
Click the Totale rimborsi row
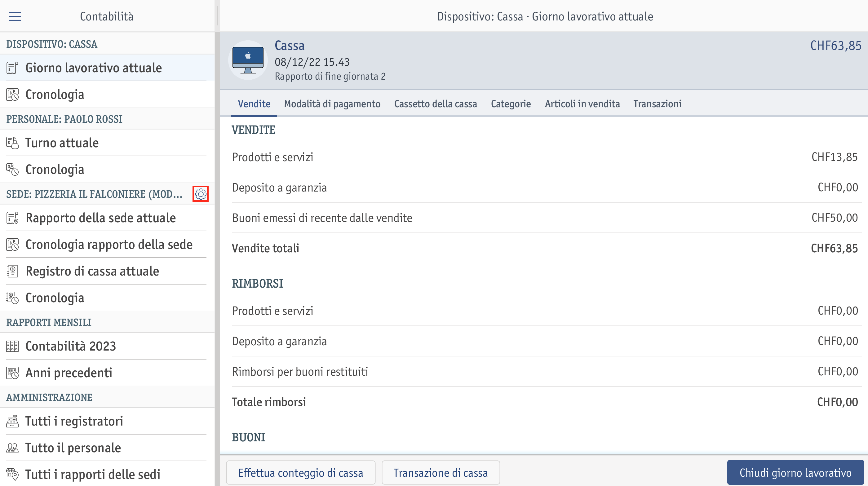pos(546,402)
